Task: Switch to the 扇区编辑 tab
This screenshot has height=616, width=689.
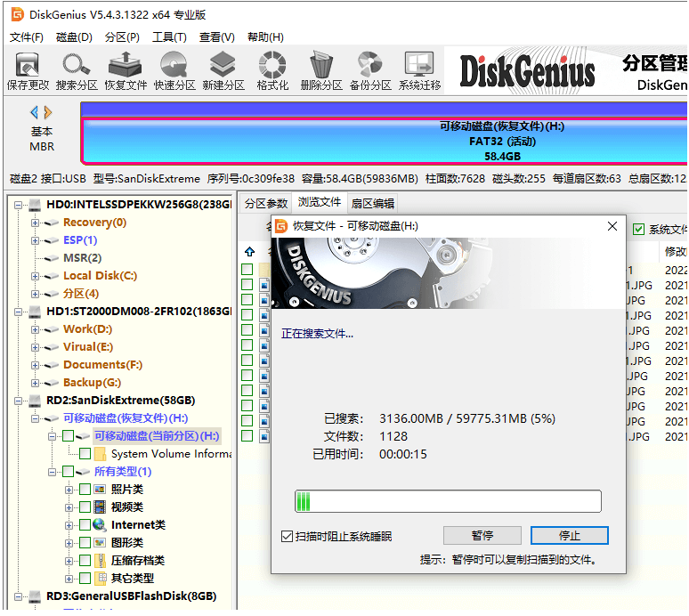Action: click(373, 203)
